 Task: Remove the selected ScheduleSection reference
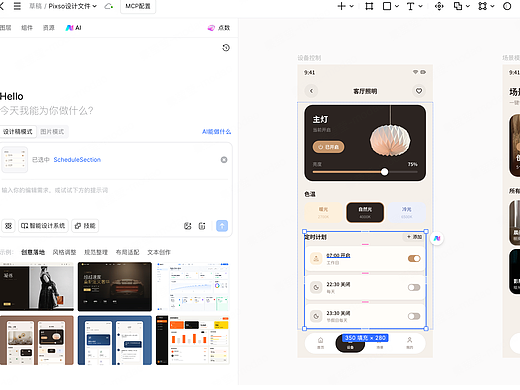click(x=224, y=160)
